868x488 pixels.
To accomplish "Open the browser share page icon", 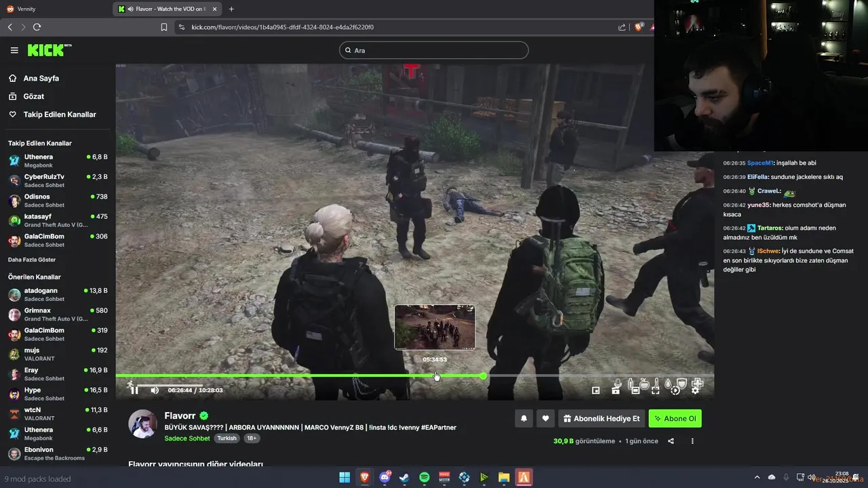I will (x=622, y=27).
